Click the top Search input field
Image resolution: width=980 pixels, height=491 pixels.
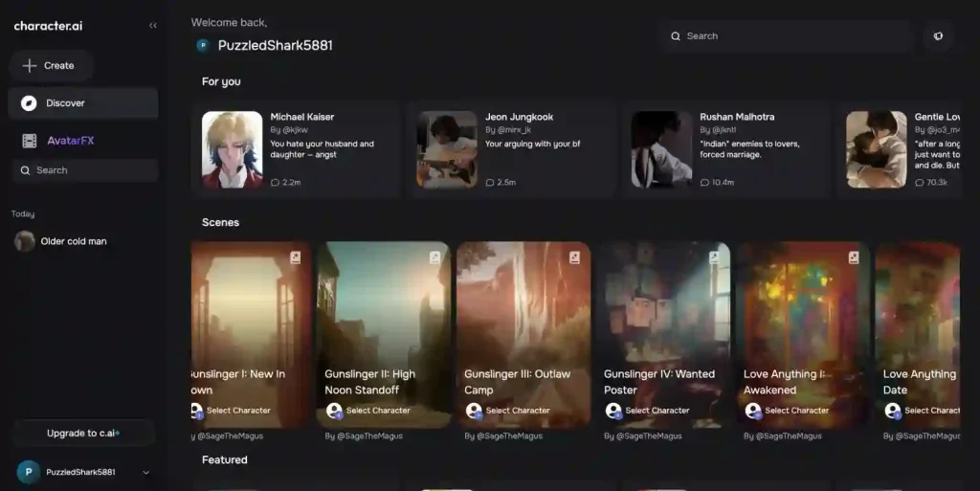coord(785,36)
